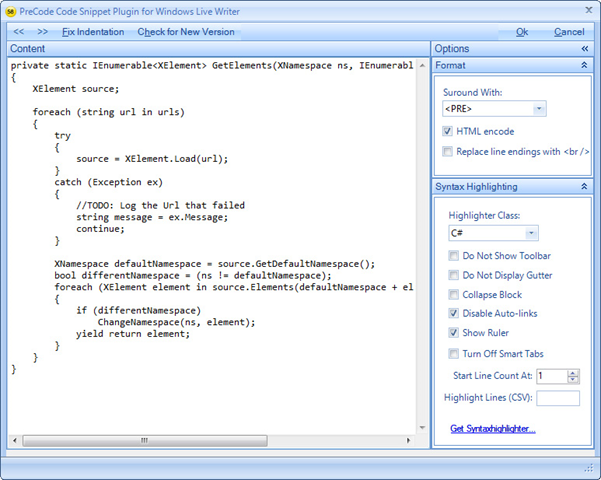The width and height of the screenshot is (601, 480).
Task: Click the Content panel header
Action: tap(218, 49)
